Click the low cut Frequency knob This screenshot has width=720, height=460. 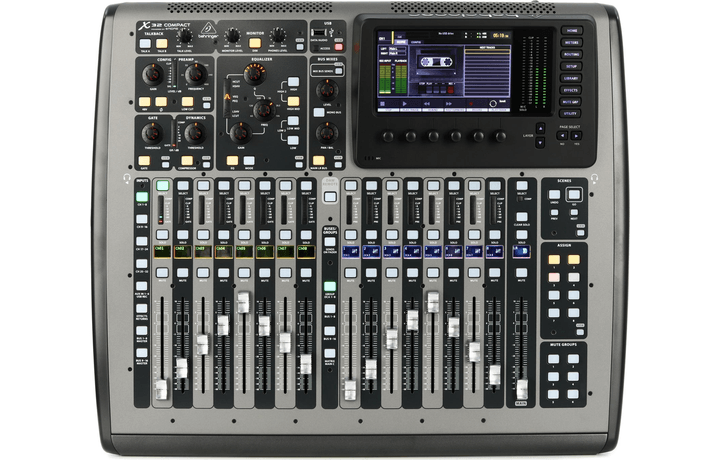pos(196,74)
